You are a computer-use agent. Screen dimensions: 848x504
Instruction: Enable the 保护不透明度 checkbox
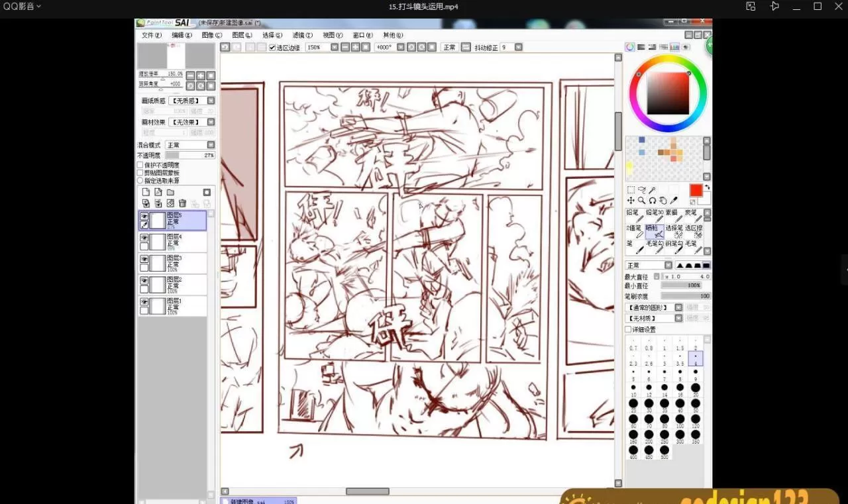click(140, 165)
